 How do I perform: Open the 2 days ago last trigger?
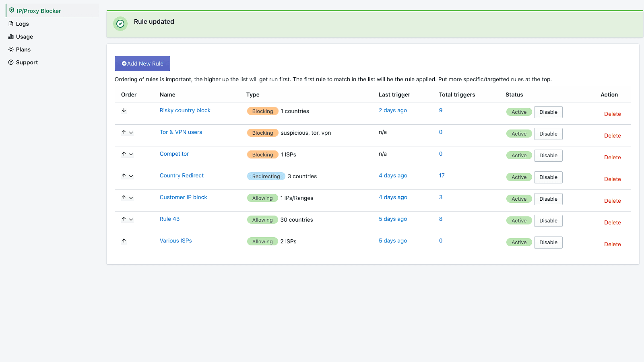[392, 111]
